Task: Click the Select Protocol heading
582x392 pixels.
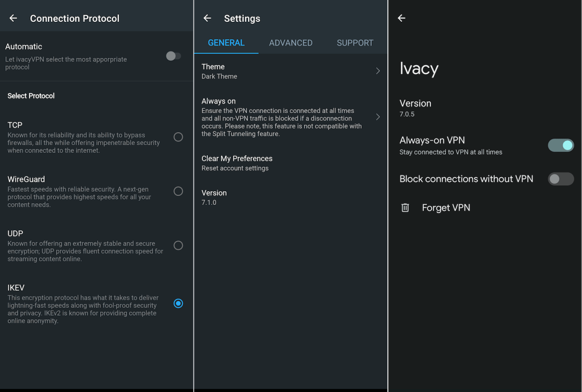Action: (x=31, y=96)
